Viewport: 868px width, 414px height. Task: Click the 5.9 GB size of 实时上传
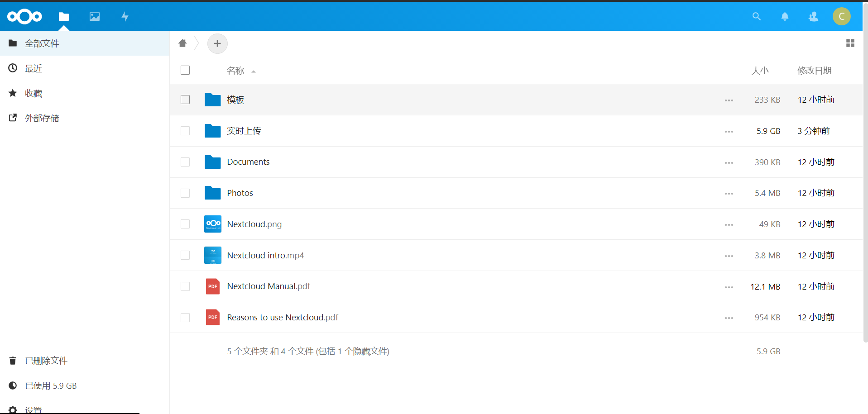pyautogui.click(x=768, y=131)
